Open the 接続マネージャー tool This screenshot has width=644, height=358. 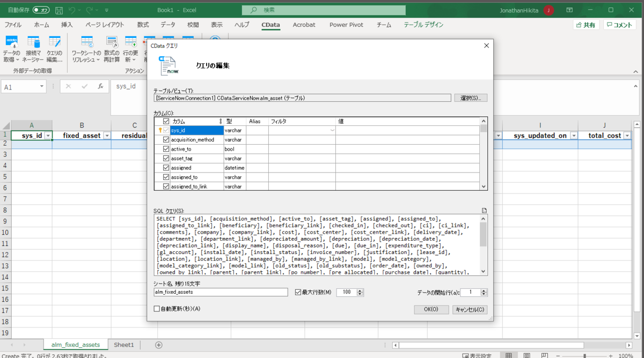(33, 48)
